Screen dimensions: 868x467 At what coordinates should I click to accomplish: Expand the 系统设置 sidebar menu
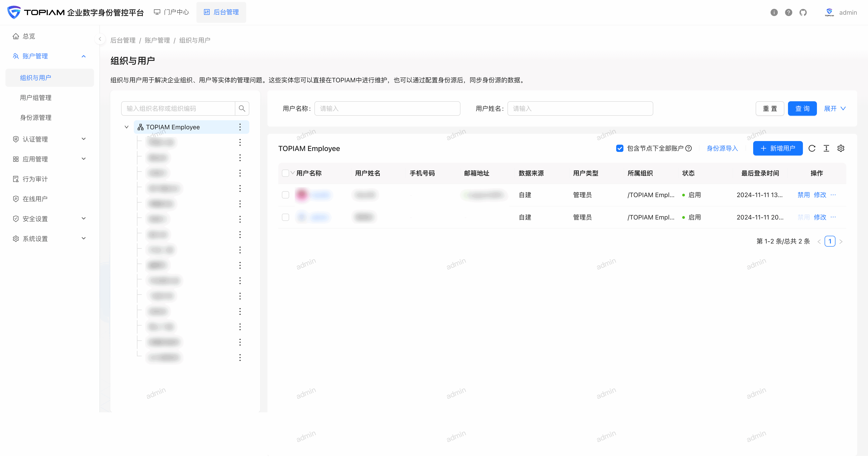click(x=84, y=238)
